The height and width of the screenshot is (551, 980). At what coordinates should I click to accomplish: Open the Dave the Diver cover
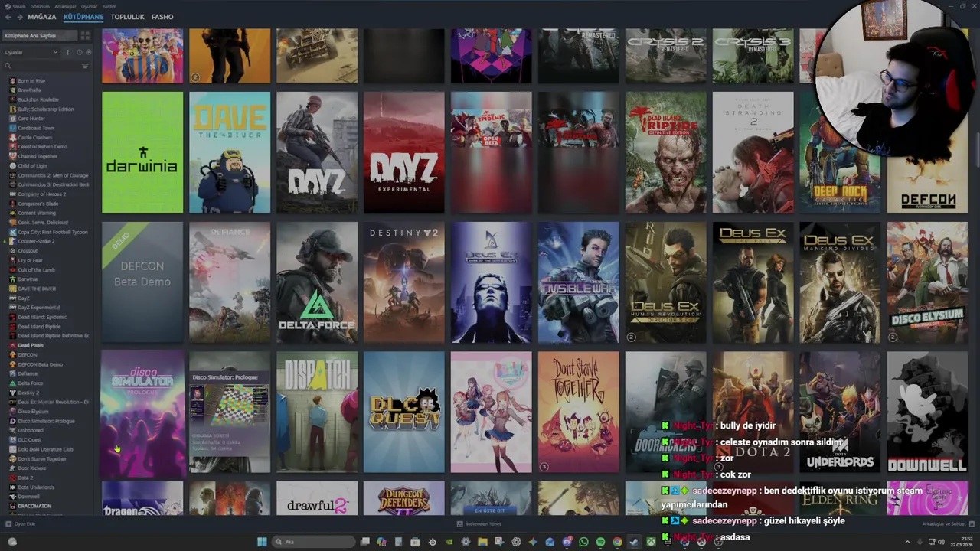[230, 152]
